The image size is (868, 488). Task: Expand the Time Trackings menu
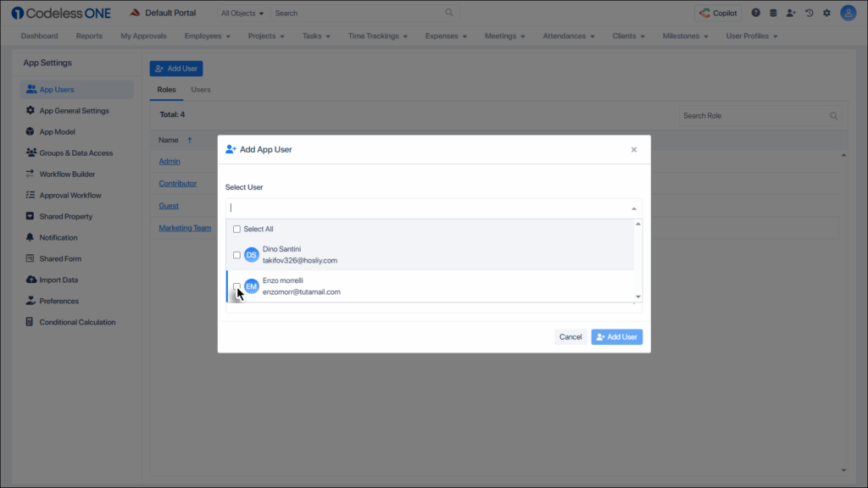[377, 36]
